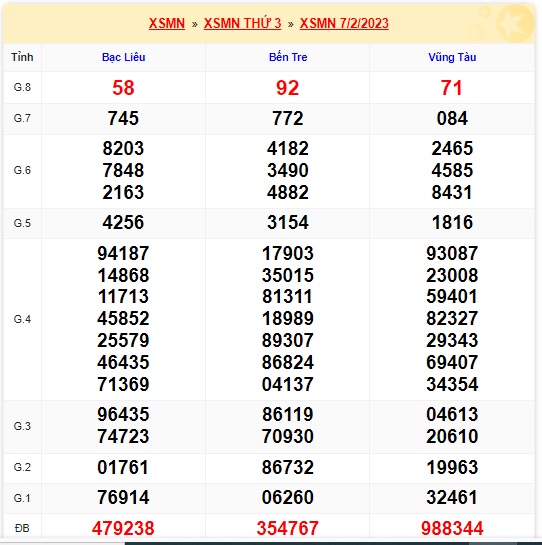The width and height of the screenshot is (542, 545).
Task: Select G.5 number 4256
Action: coord(123,222)
